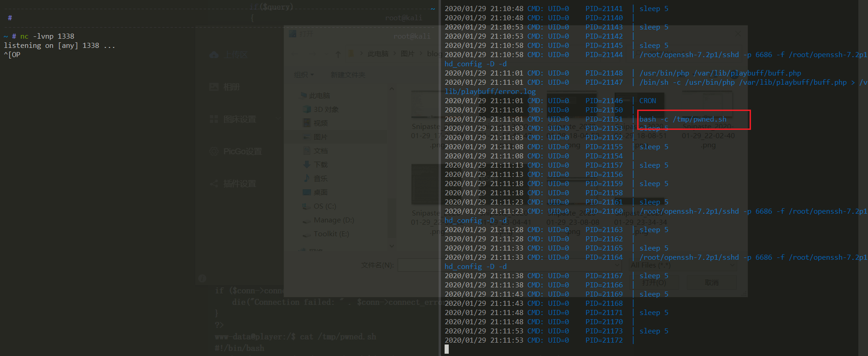868x356 pixels.
Task: Click the 新建文件夹 button
Action: [x=347, y=75]
